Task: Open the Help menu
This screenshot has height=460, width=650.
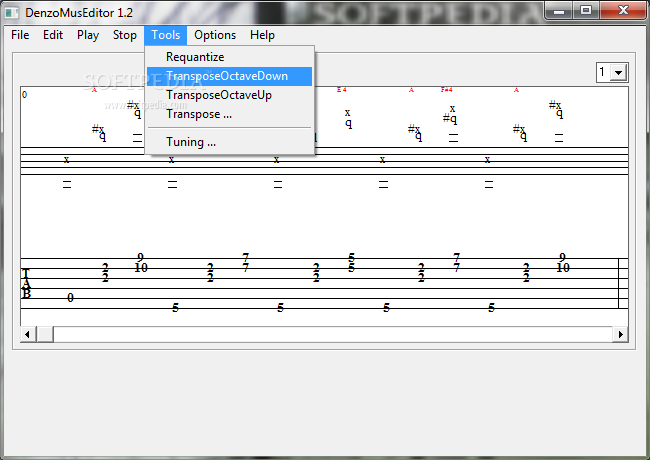Action: 262,35
